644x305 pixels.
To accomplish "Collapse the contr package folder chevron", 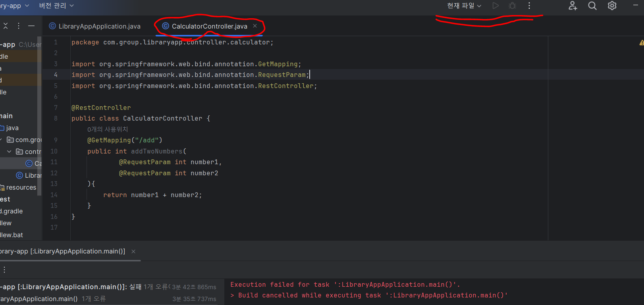I will tap(9, 152).
